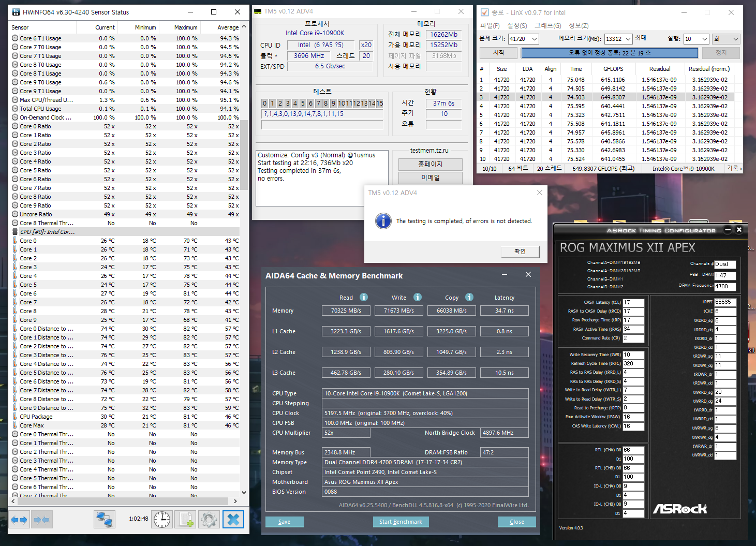Click the clock reset-timer icon in HWiNFO
756x546 pixels.
(162, 520)
